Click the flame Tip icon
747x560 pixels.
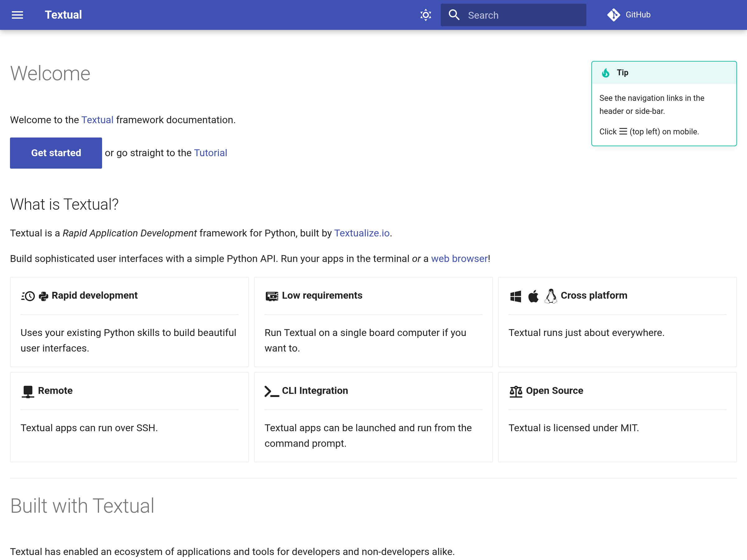[x=605, y=72]
